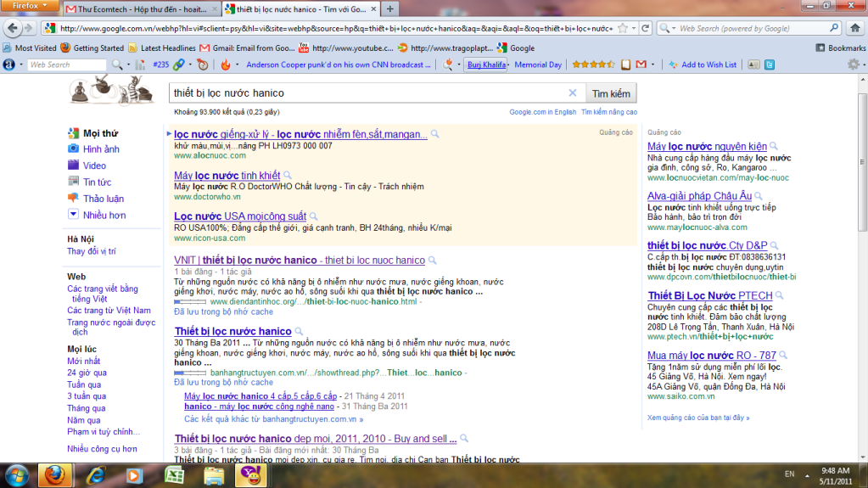Click the star rating in the toolbar

coord(593,65)
